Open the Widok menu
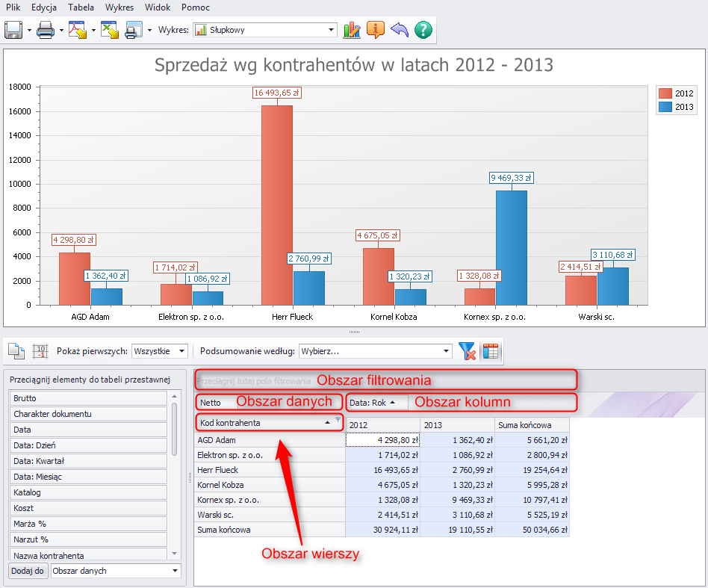 click(158, 7)
